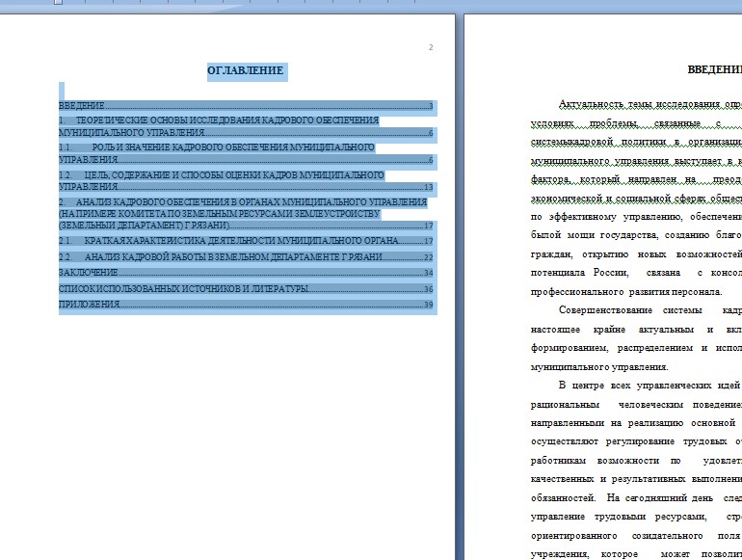Click page number 39 beside ПРИЛОЖЕНИЯ
The width and height of the screenshot is (742, 560).
(428, 305)
